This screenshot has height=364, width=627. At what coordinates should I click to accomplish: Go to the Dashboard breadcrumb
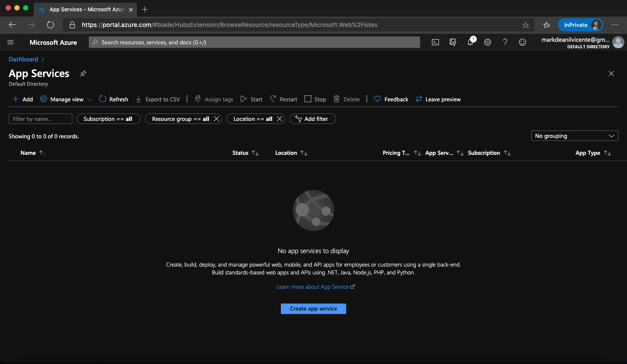(24, 59)
